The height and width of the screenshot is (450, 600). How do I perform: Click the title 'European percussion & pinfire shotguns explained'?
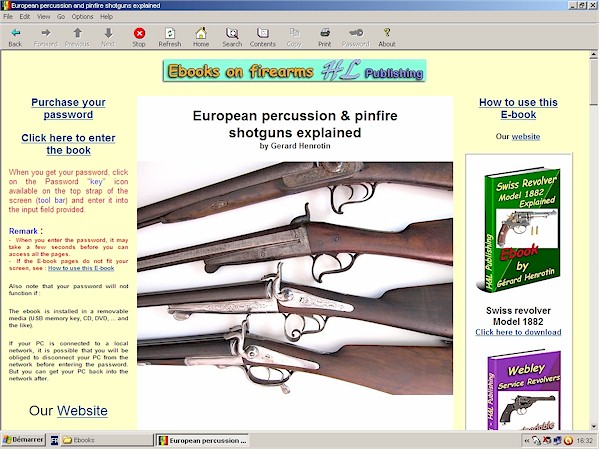click(x=295, y=124)
